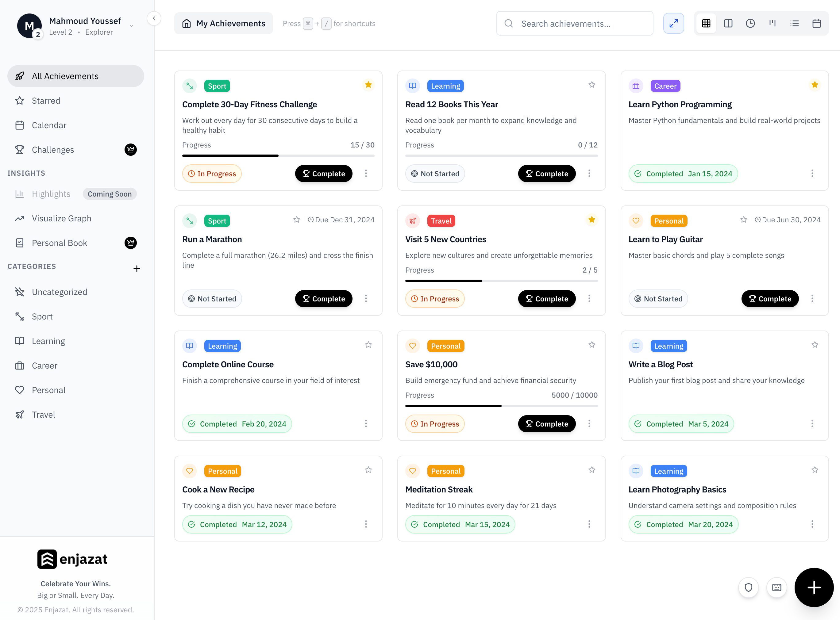Click the search achievements input field

pos(575,23)
